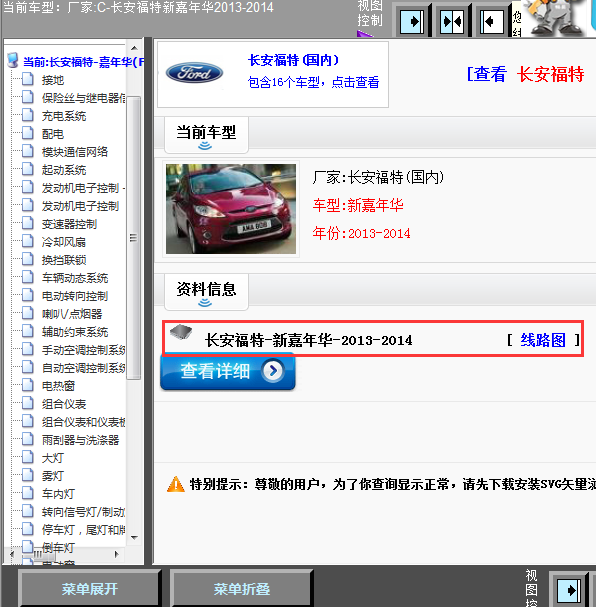Image resolution: width=596 pixels, height=607 pixels.
Task: Select 手动空调控制系统 in the tree
Action: tap(84, 350)
